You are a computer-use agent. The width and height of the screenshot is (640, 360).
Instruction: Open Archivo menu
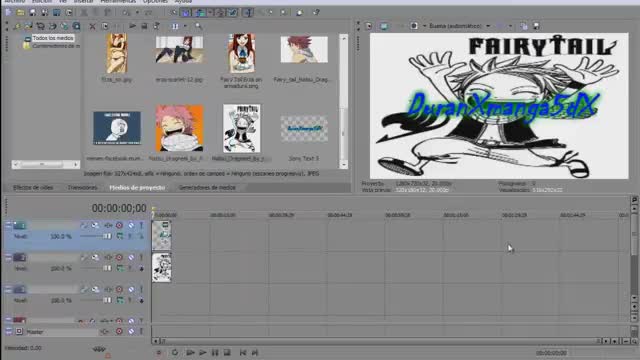click(x=15, y=2)
